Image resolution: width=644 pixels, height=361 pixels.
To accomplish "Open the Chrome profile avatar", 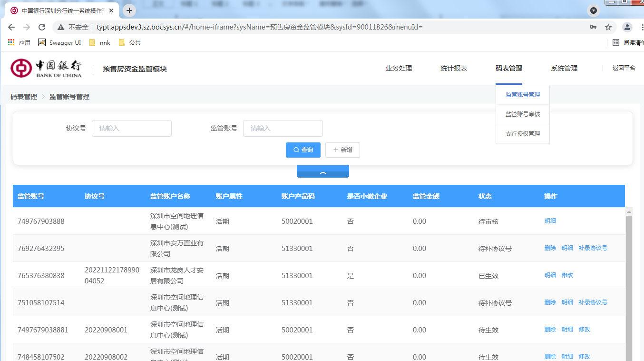I will (627, 27).
